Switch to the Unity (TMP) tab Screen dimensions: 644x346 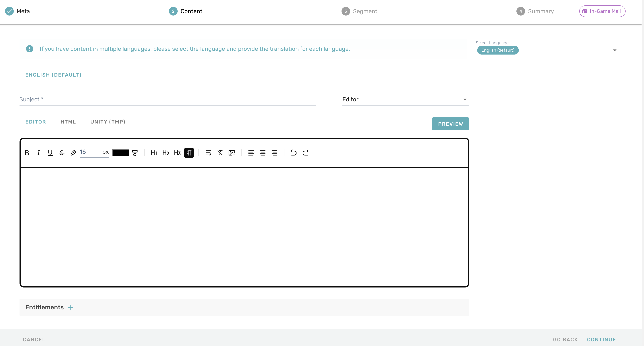[108, 122]
